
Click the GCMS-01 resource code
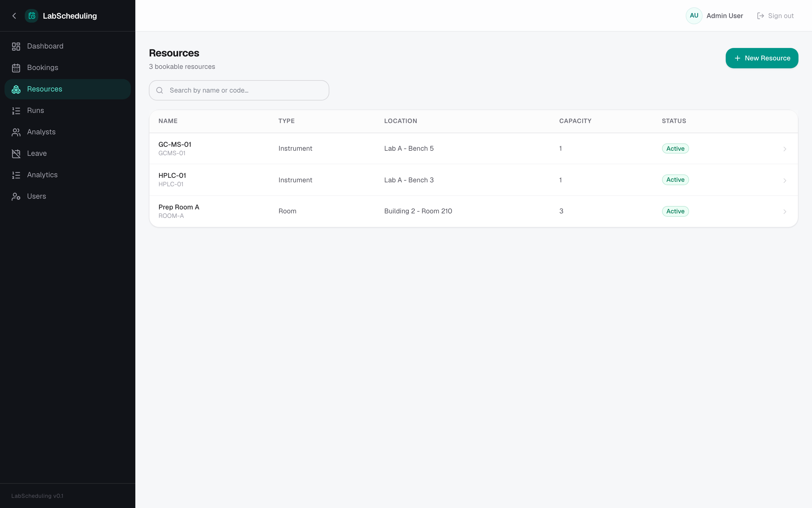tap(172, 153)
